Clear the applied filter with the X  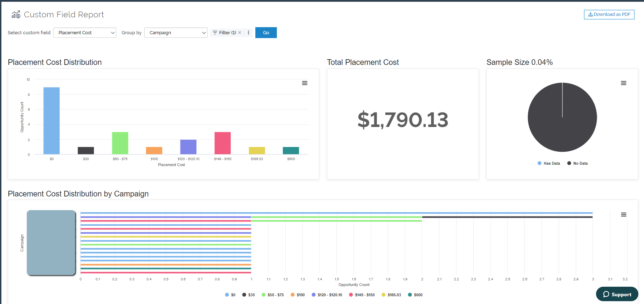click(240, 32)
